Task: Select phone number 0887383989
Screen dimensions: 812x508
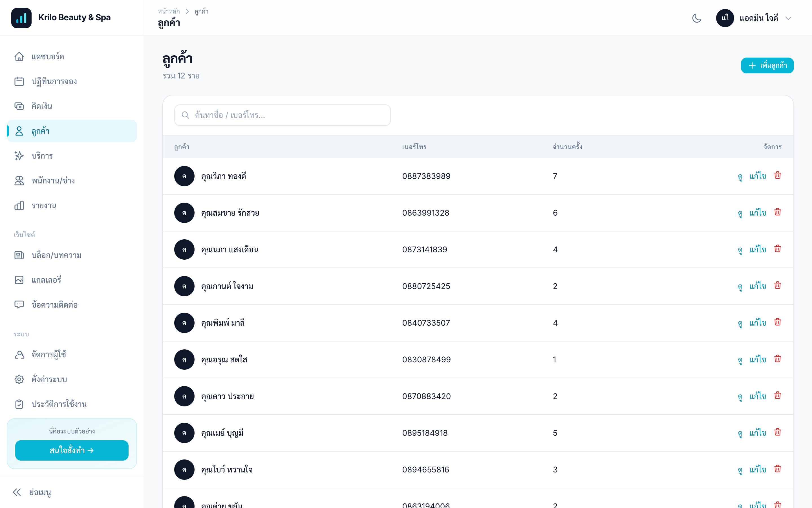Action: pyautogui.click(x=426, y=176)
